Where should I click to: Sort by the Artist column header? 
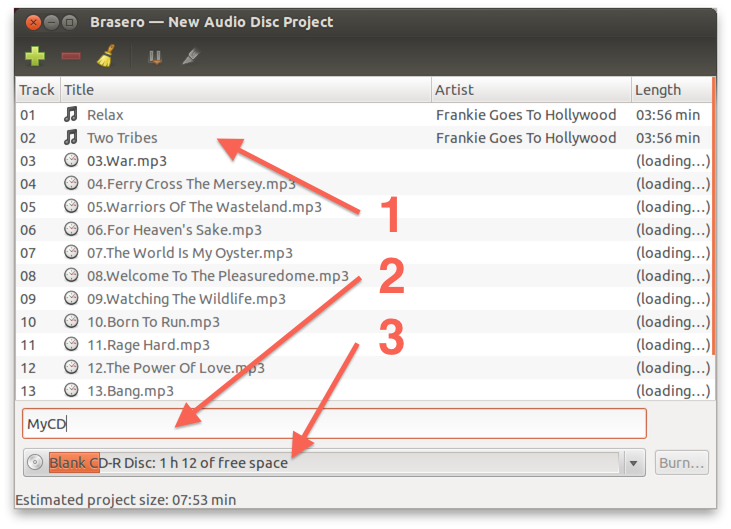pos(530,90)
